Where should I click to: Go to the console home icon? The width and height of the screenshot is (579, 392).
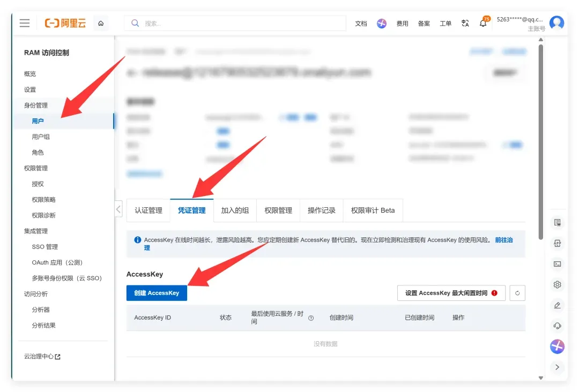pyautogui.click(x=101, y=23)
